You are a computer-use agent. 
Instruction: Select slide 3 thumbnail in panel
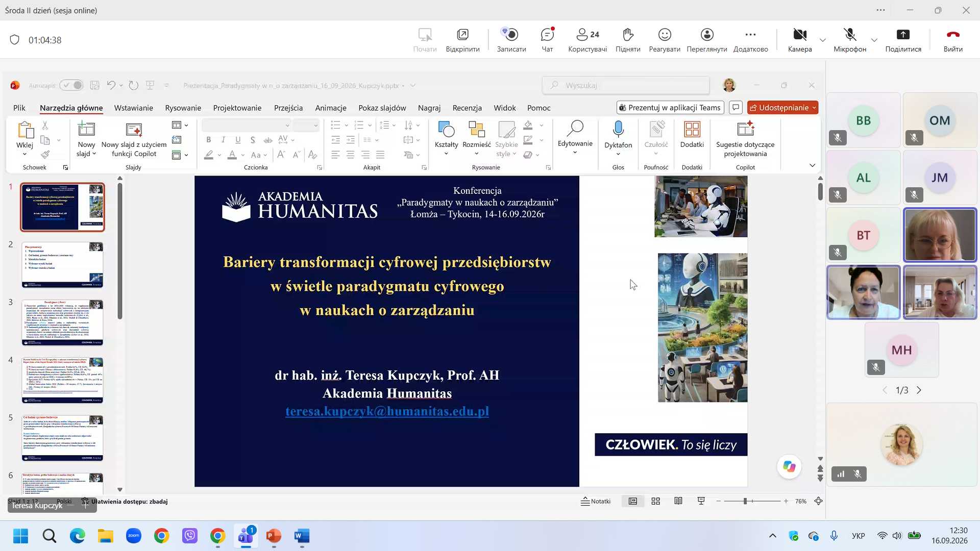click(63, 322)
